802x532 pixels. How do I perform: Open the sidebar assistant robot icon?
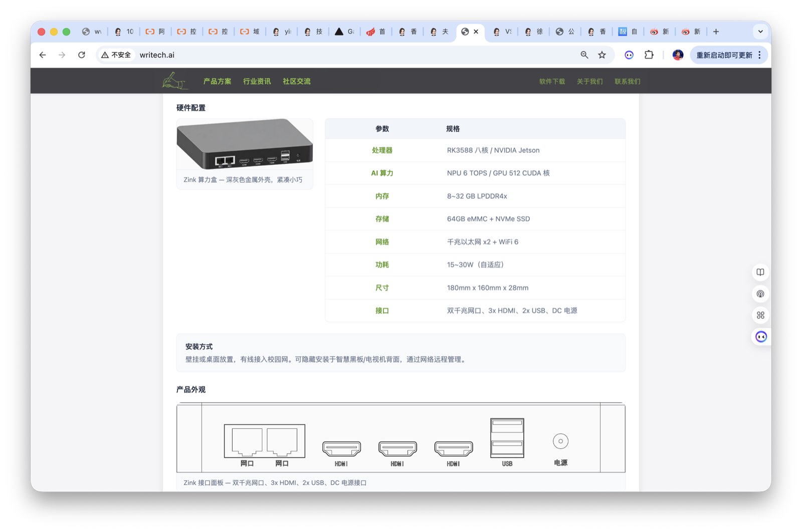tap(761, 337)
